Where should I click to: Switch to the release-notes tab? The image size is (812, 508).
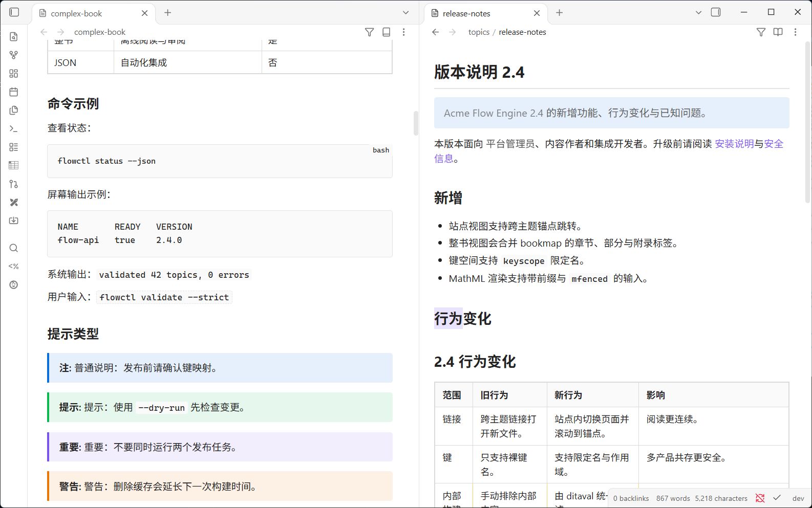point(485,13)
